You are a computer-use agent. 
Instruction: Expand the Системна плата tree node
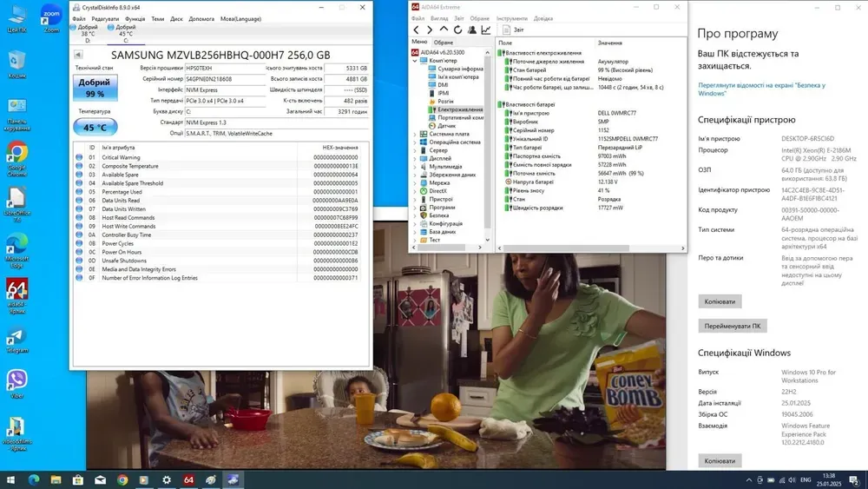[415, 135]
